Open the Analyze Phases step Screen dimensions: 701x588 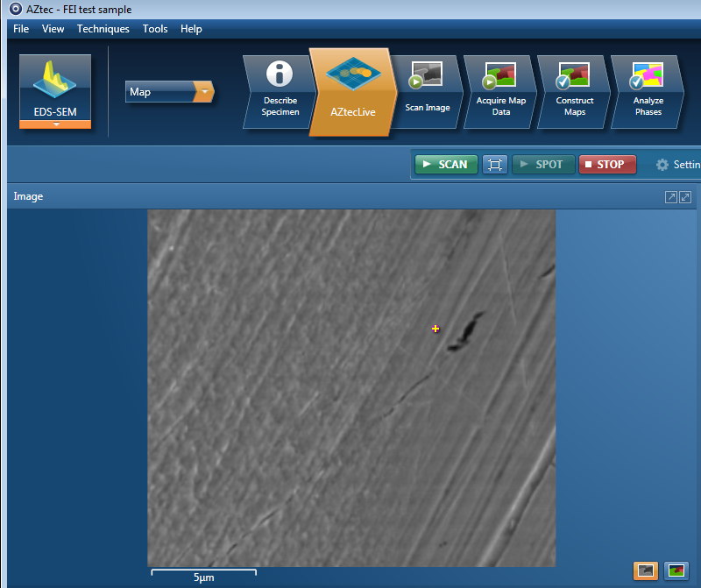(x=648, y=92)
